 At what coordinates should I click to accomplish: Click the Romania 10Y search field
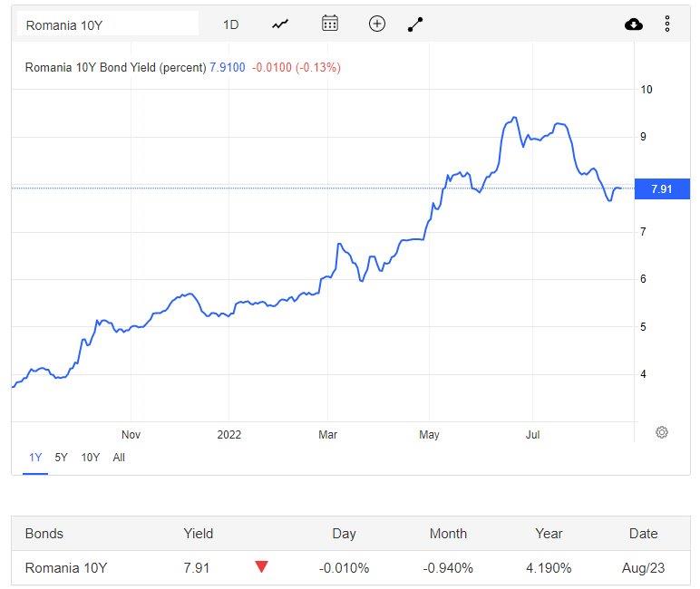[x=107, y=24]
